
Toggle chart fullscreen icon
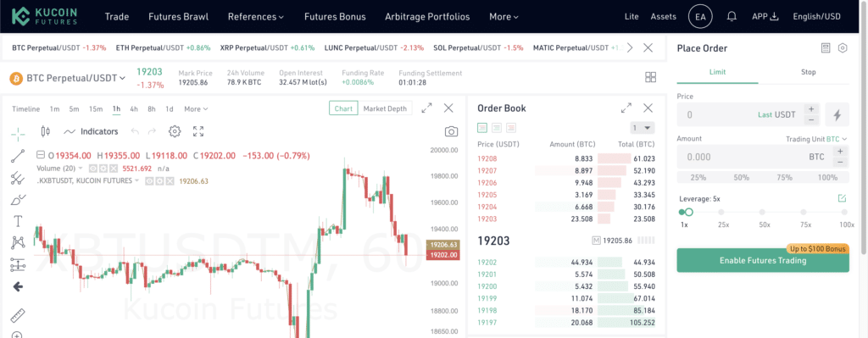click(198, 131)
